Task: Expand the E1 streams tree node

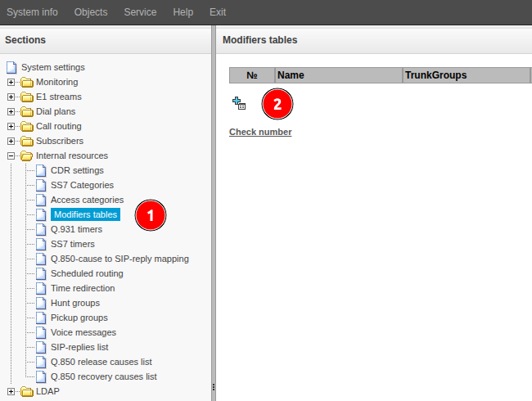Action: (x=11, y=97)
